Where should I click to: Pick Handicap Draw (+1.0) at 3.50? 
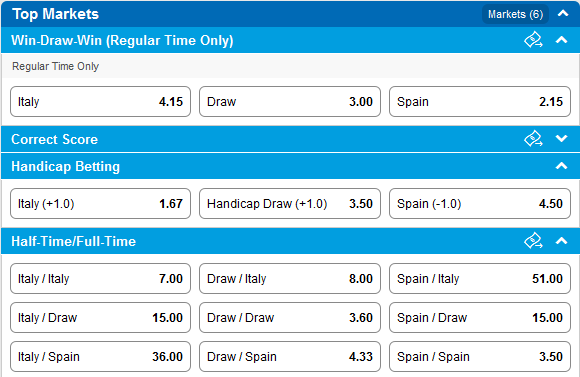pyautogui.click(x=290, y=203)
